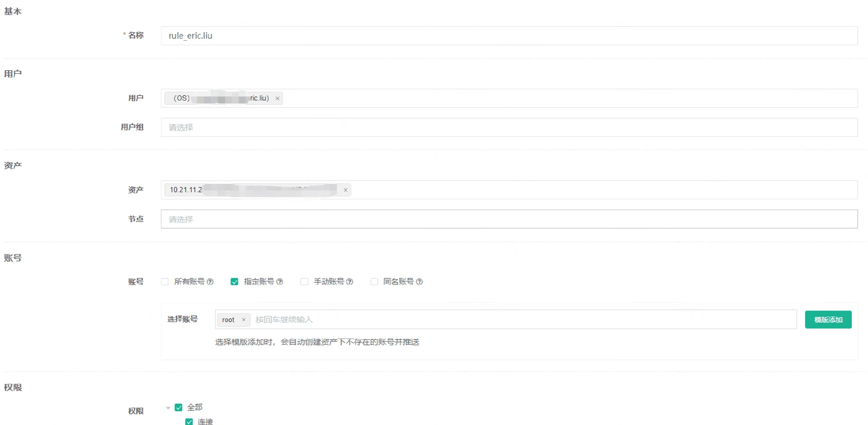Click the 基本 section heading
This screenshot has height=425, width=868.
pyautogui.click(x=13, y=11)
